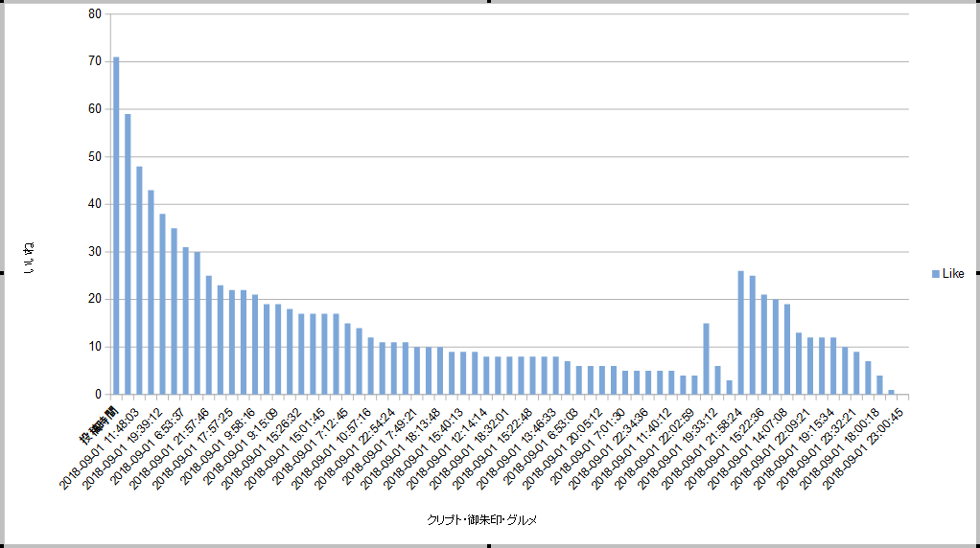Viewport: 980px width, 548px height.
Task: Select the 80 value on the y-axis
Action: tap(94, 14)
